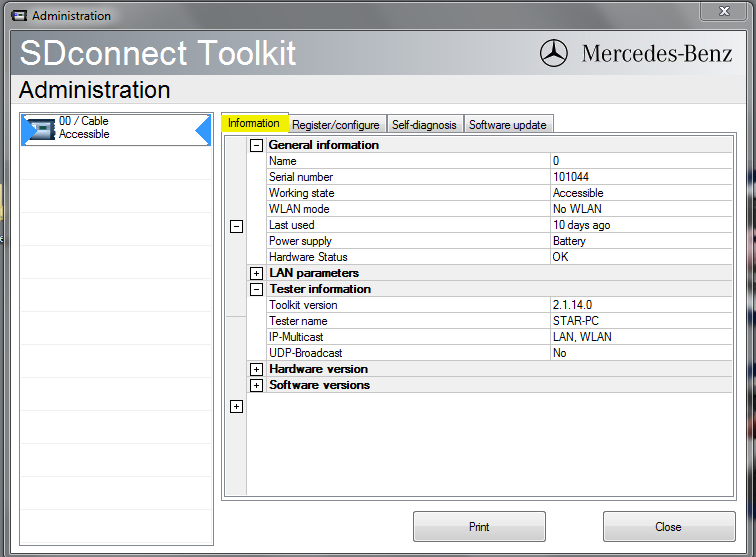Select the '00 / Cable' device label
The height and width of the screenshot is (557, 756).
pyautogui.click(x=83, y=121)
